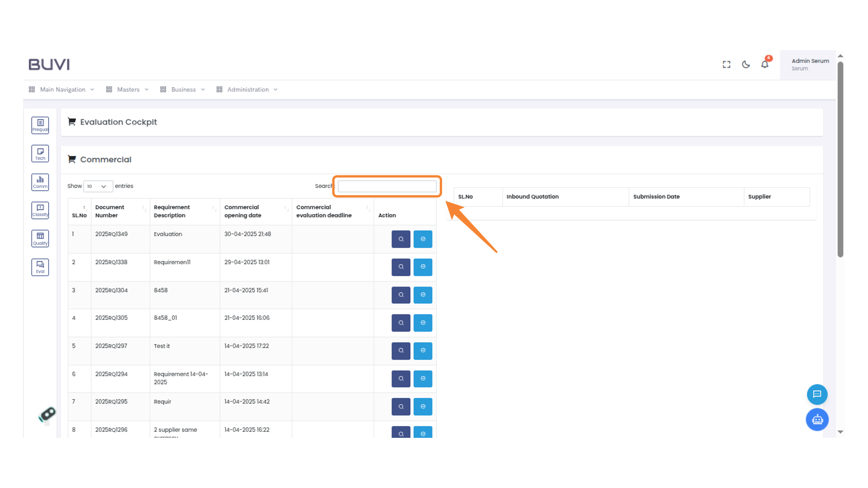The height and width of the screenshot is (488, 868).
Task: Open the chat message floating button
Action: [x=817, y=394]
